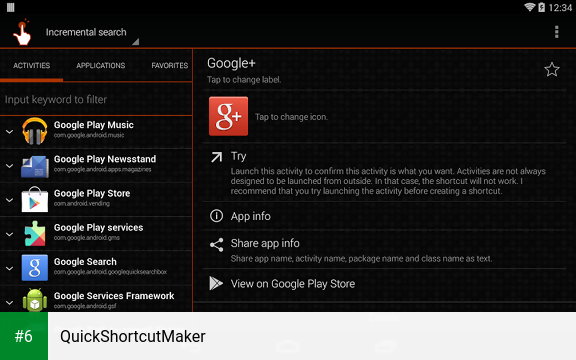The height and width of the screenshot is (360, 576).
Task: Tap the Wi-Fi status bar icon
Action: click(x=529, y=7)
